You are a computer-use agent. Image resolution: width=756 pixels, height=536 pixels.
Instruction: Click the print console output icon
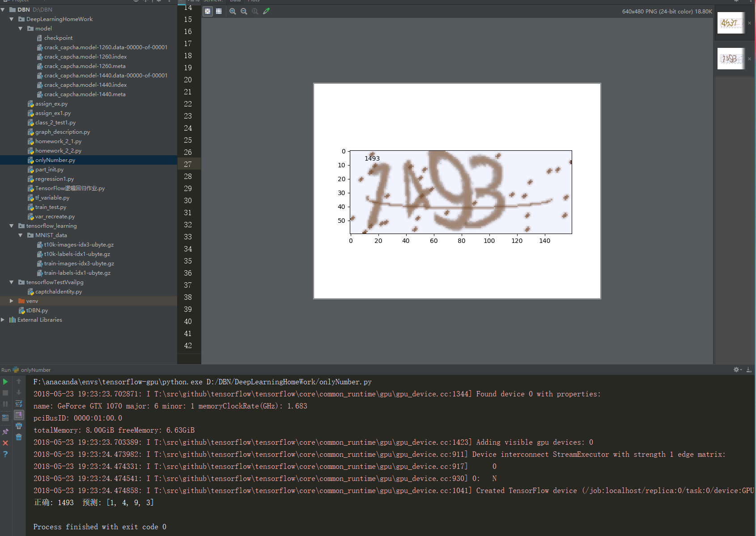point(19,426)
